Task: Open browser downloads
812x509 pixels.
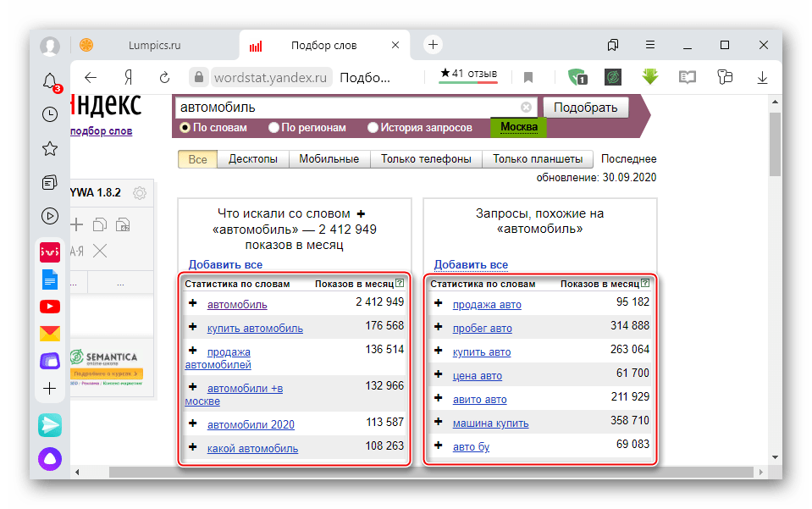Action: 762,78
